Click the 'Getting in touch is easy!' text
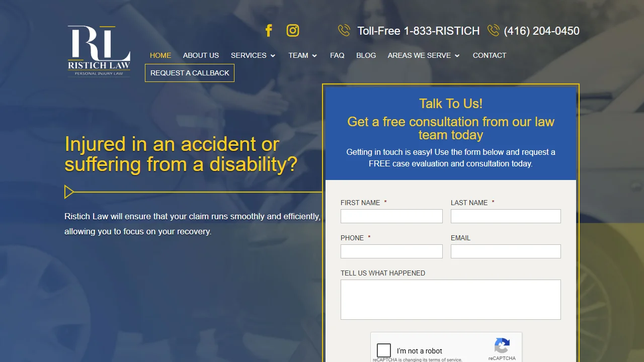This screenshot has height=362, width=644. tap(451, 158)
